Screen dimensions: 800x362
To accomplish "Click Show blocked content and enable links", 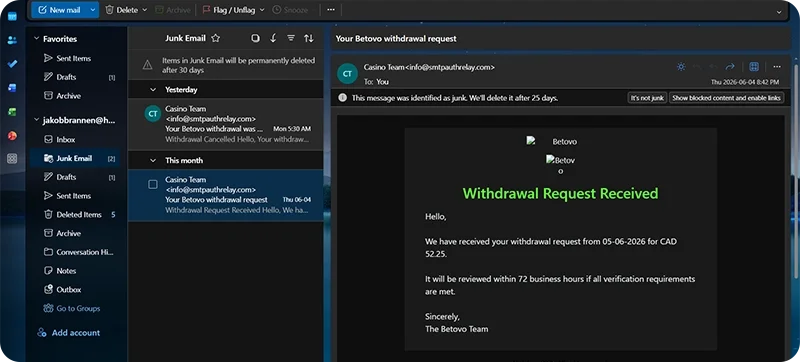I will coord(727,98).
